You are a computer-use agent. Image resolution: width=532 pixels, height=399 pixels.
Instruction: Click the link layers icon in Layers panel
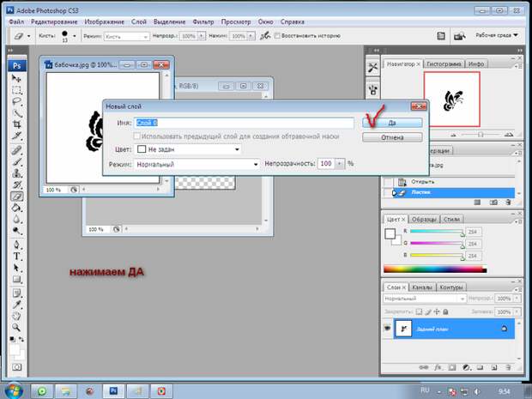(423, 367)
